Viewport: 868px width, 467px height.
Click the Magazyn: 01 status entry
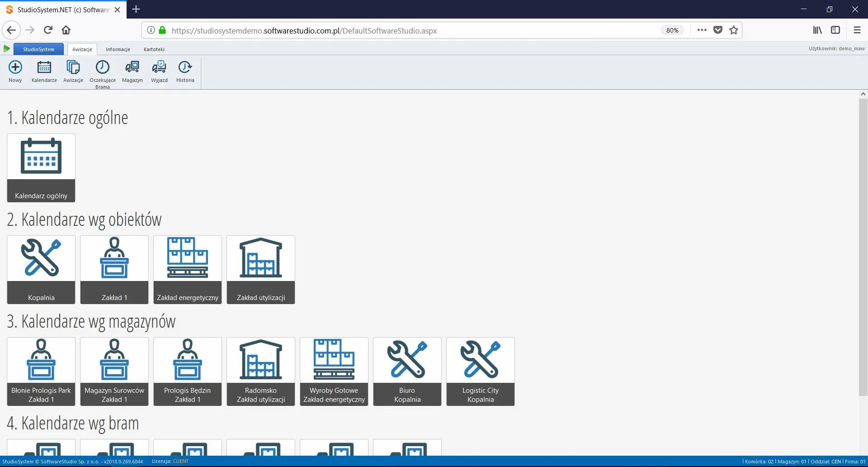(792, 462)
